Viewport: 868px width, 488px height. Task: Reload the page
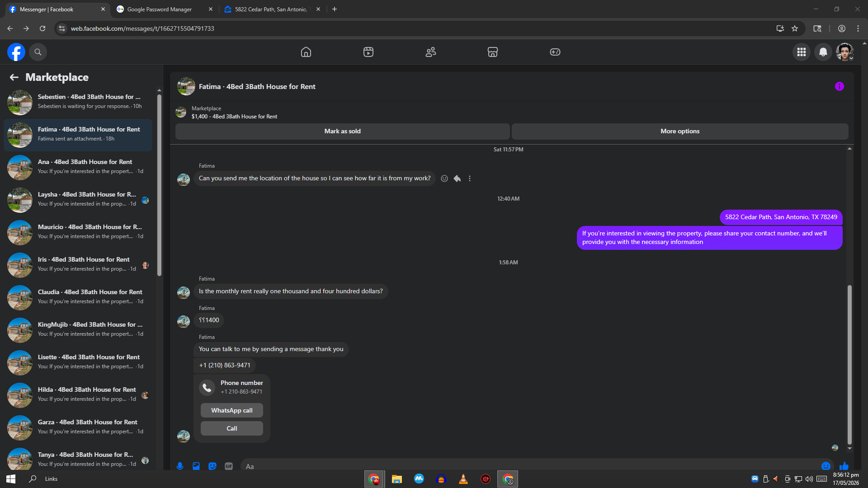point(42,28)
